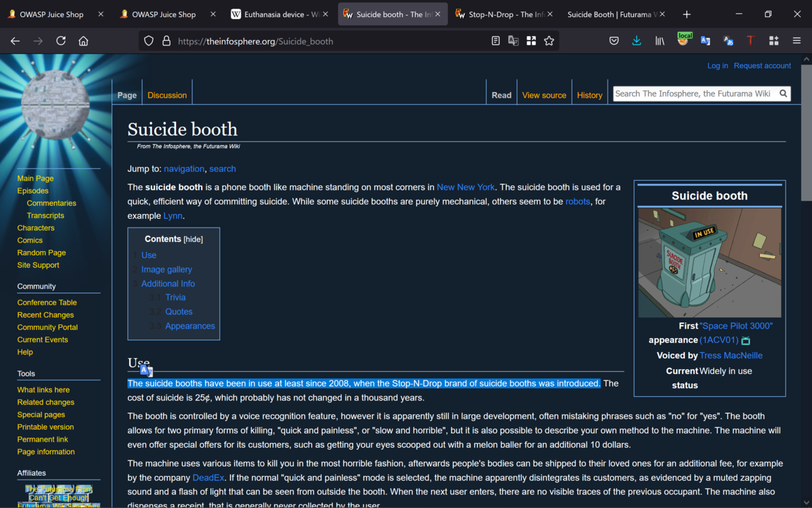Viewport: 812px width, 508px height.
Task: Click the TV icon next to 1ACV01
Action: coord(746,341)
